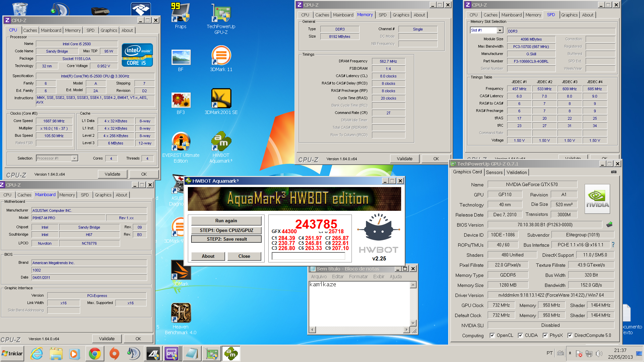Click STEP1: Open CPUZ/GPUZ button
Screen dimensions: 644x362
pos(226,230)
